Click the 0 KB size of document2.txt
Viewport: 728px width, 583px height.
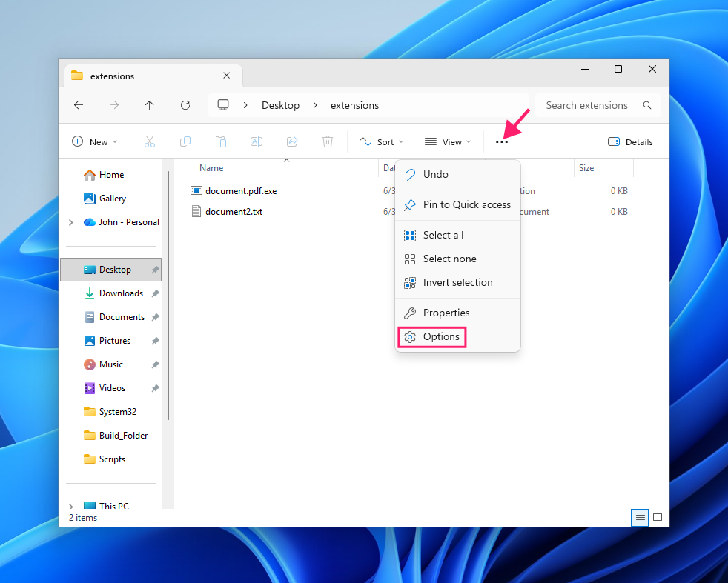619,211
